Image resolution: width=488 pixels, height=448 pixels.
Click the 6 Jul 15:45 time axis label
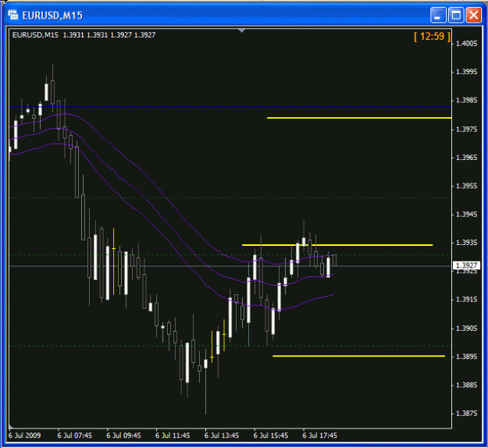(271, 436)
